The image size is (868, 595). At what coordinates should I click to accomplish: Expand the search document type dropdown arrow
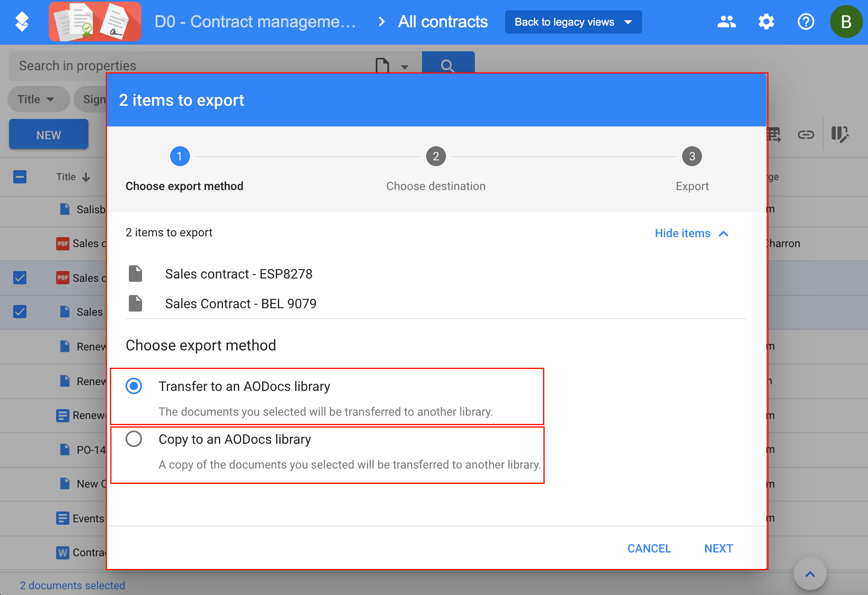[405, 67]
